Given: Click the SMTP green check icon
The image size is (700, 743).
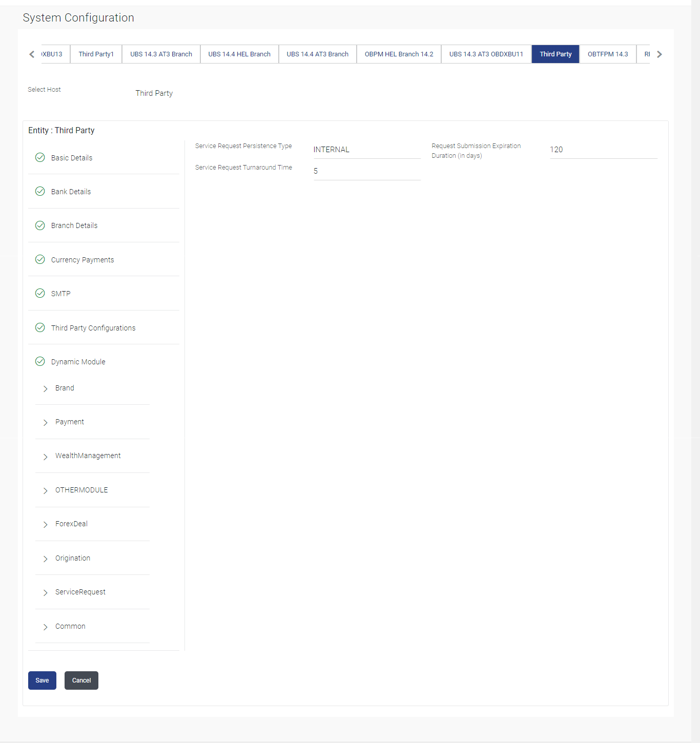Looking at the screenshot, I should pyautogui.click(x=40, y=293).
